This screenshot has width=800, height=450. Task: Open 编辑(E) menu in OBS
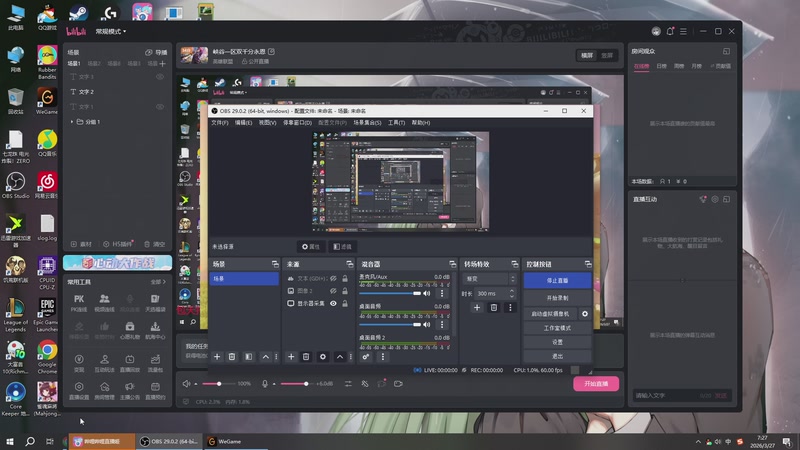[243, 123]
